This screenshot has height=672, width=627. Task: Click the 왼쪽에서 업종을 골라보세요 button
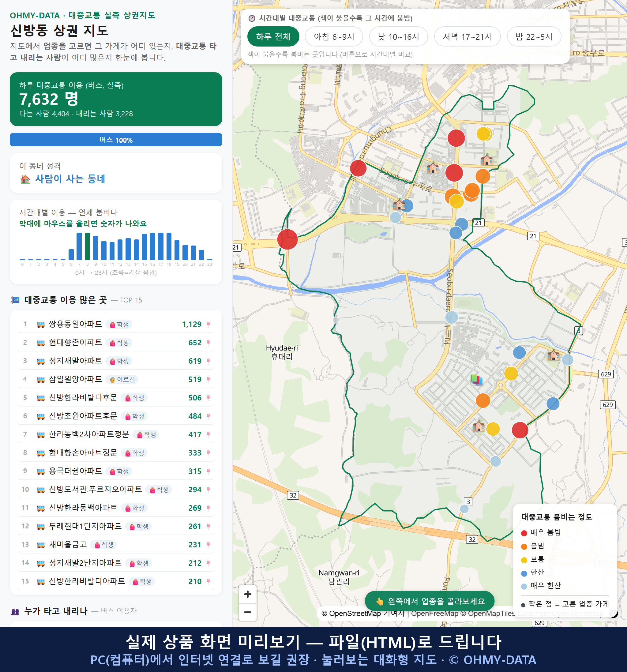(x=430, y=601)
